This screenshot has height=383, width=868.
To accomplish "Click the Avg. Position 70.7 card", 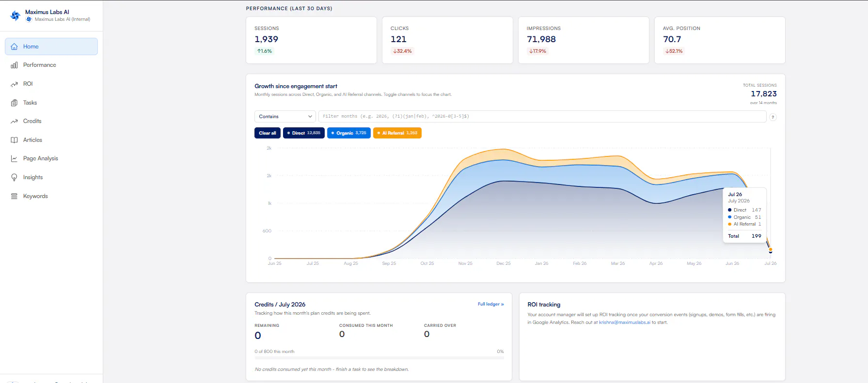I will point(720,40).
